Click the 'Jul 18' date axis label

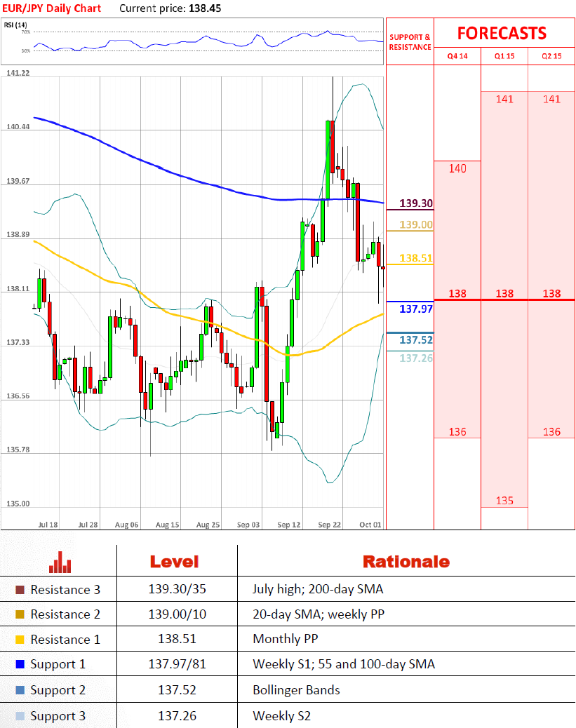tap(48, 525)
